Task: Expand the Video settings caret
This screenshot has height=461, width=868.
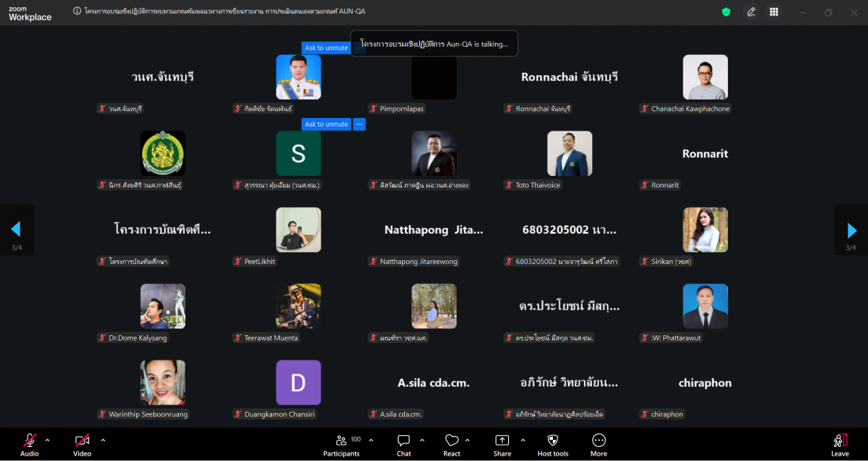Action: pos(102,440)
